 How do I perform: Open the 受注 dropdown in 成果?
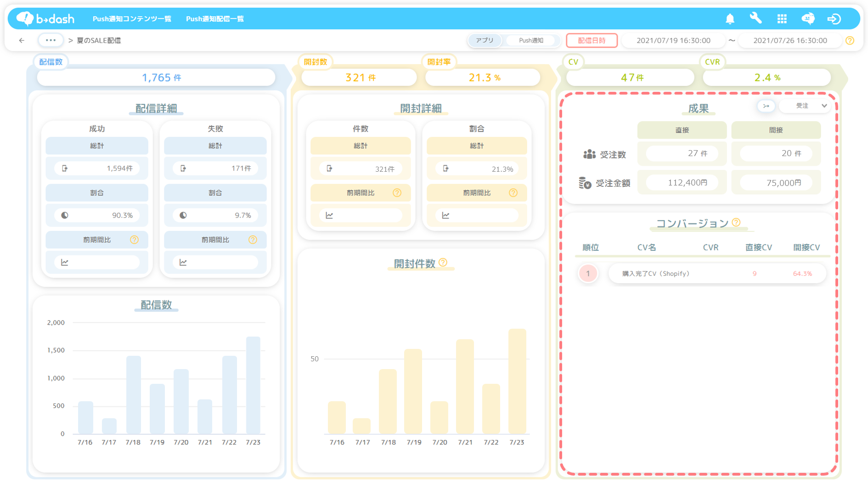point(805,106)
